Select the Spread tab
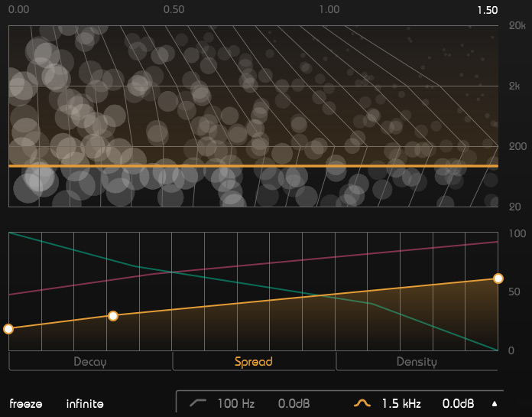532x417 pixels. click(253, 362)
